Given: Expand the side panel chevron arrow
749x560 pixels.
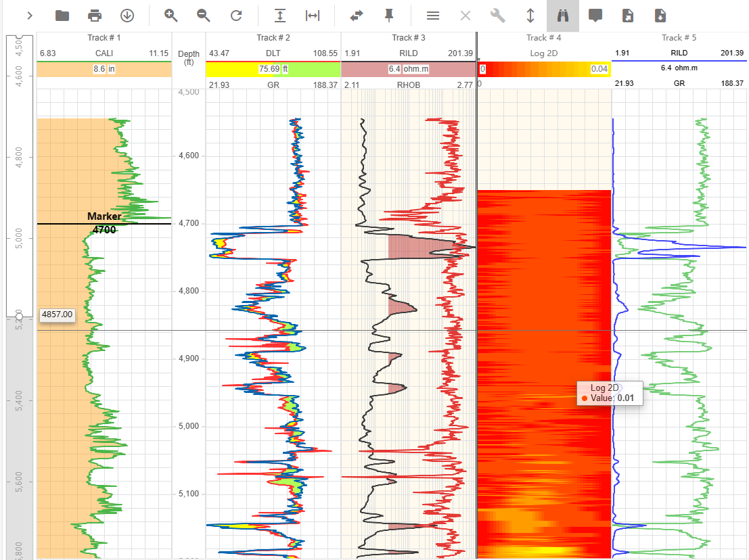Looking at the screenshot, I should (x=30, y=16).
